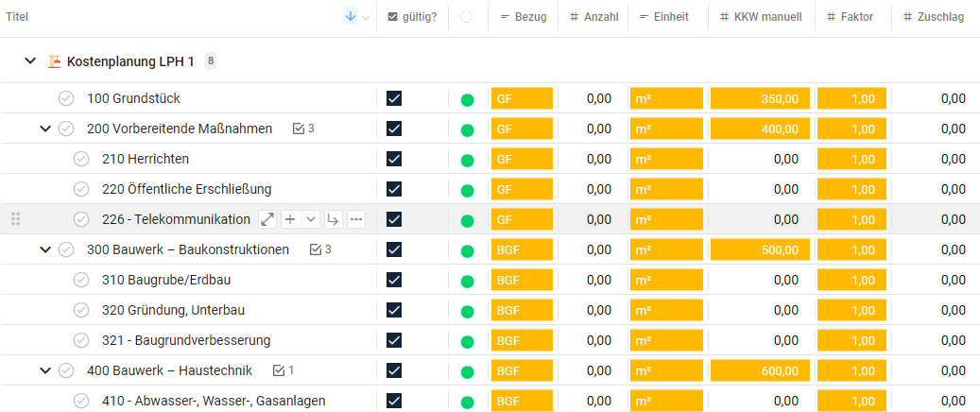The width and height of the screenshot is (980, 412).
Task: Click the plus icon on the Telekommunikation row
Action: tap(291, 219)
